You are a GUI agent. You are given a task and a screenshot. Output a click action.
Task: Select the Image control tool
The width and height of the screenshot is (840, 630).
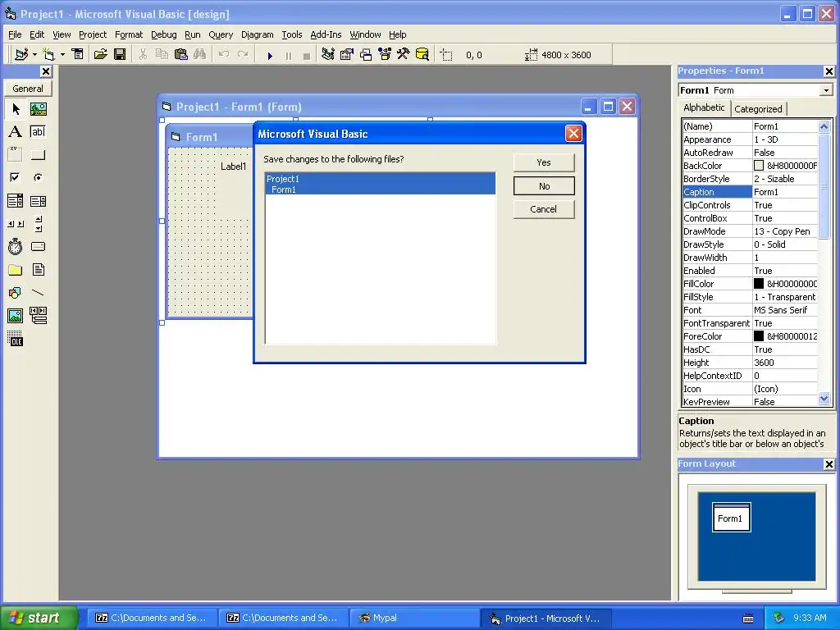[16, 316]
